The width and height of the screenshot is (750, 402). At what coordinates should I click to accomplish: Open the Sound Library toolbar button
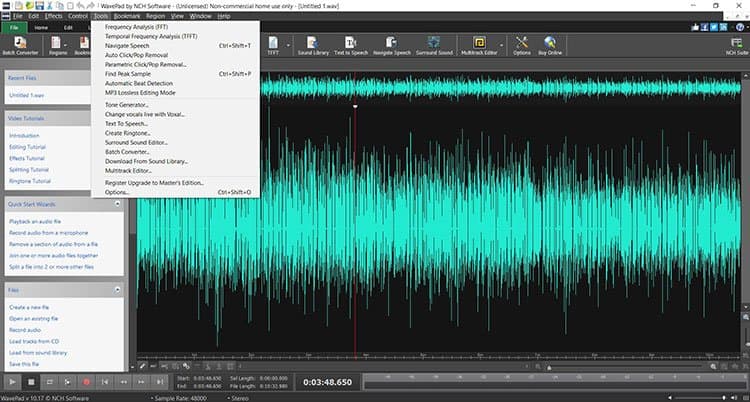point(313,45)
